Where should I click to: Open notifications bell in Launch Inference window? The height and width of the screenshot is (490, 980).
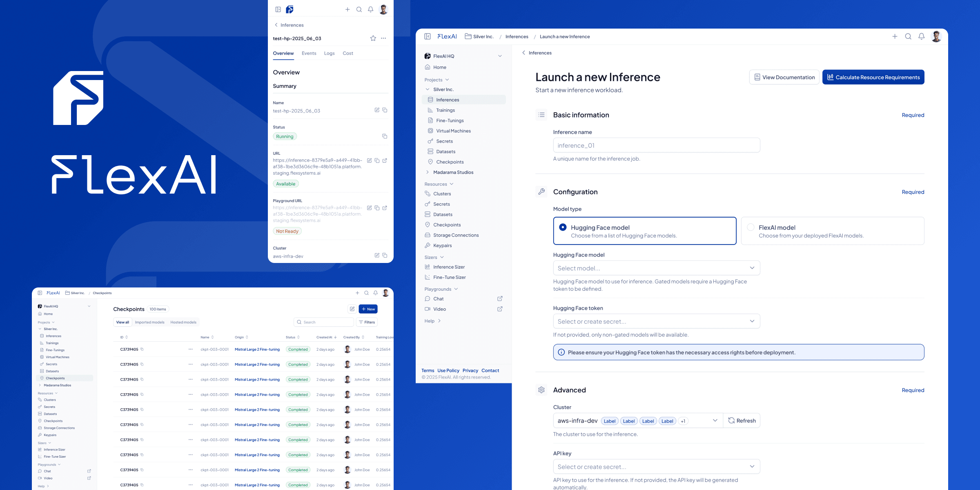pyautogui.click(x=921, y=36)
